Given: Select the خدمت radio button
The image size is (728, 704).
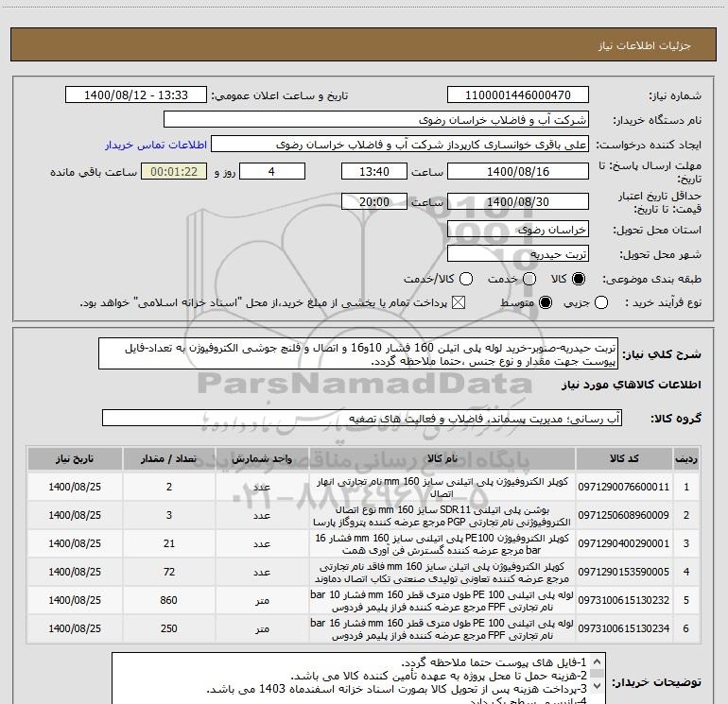Looking at the screenshot, I should [x=529, y=279].
